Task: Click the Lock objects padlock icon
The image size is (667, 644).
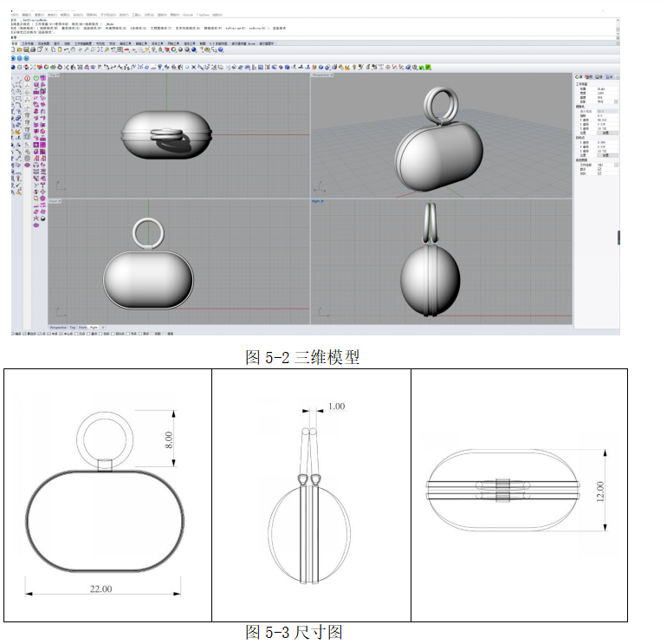Action: coord(160,49)
